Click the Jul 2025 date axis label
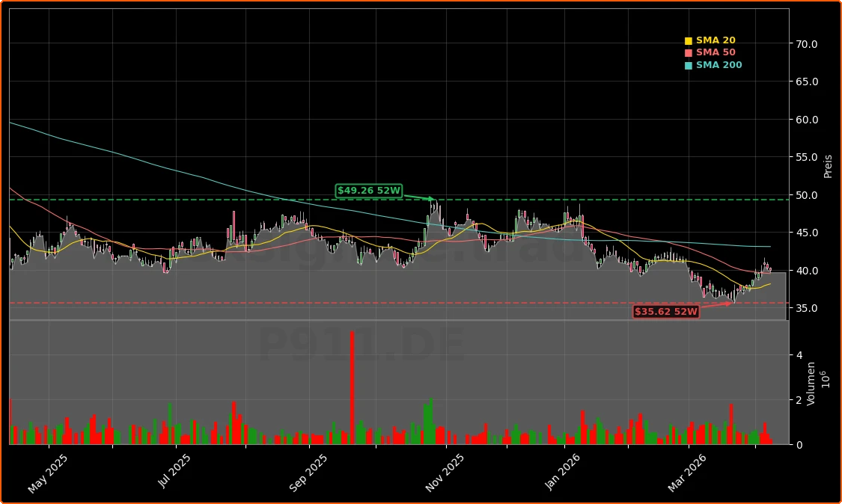 tap(174, 472)
